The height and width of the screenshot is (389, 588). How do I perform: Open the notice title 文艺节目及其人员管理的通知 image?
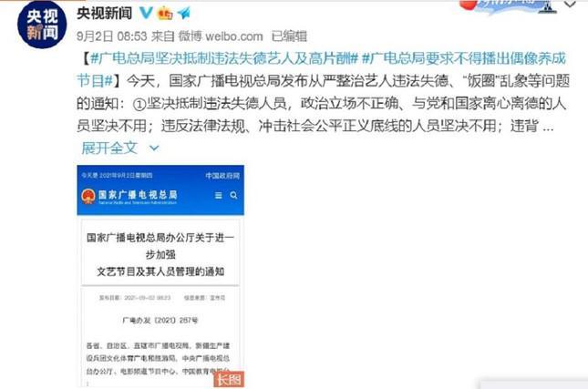[x=160, y=271]
